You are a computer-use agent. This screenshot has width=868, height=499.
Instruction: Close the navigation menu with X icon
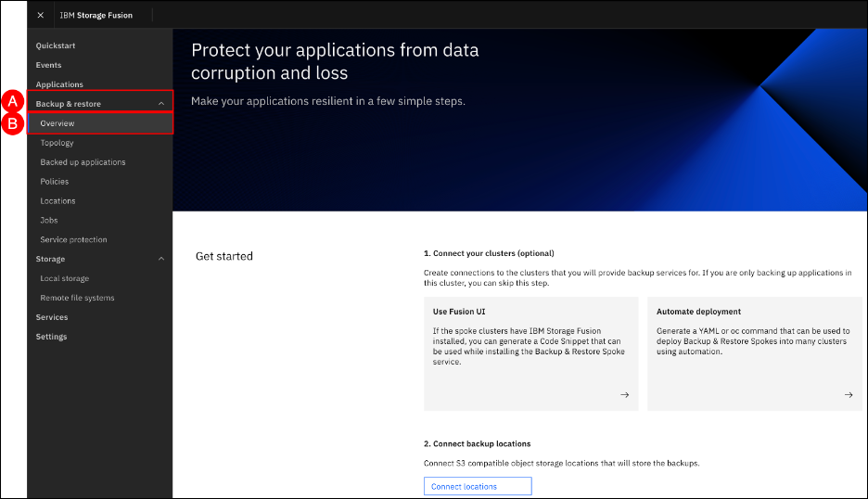point(40,16)
